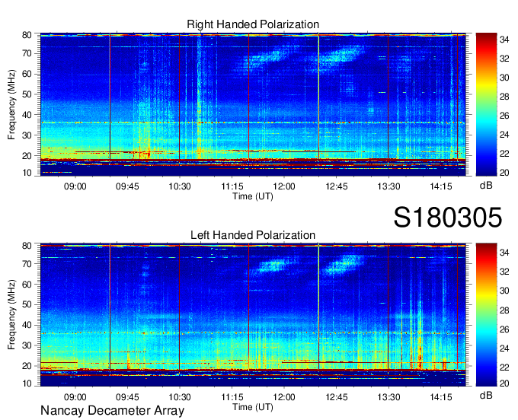
Task: Select 13:30 time tick on Right Handed plot
Action: pyautogui.click(x=388, y=186)
